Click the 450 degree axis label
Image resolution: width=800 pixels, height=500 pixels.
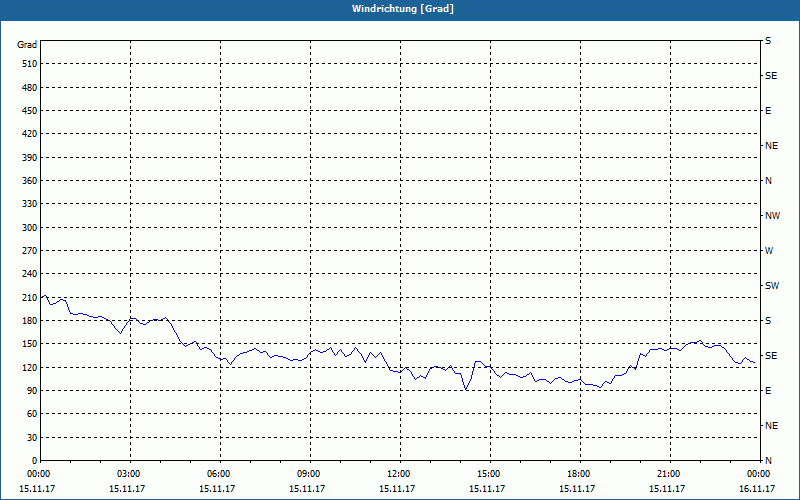click(30, 111)
